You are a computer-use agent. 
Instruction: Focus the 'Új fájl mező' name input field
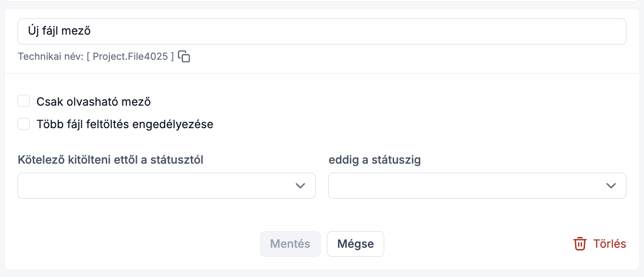[x=322, y=31]
